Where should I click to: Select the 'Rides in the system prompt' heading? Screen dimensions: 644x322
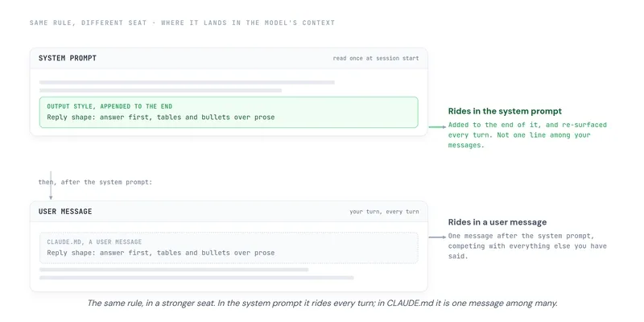505,111
